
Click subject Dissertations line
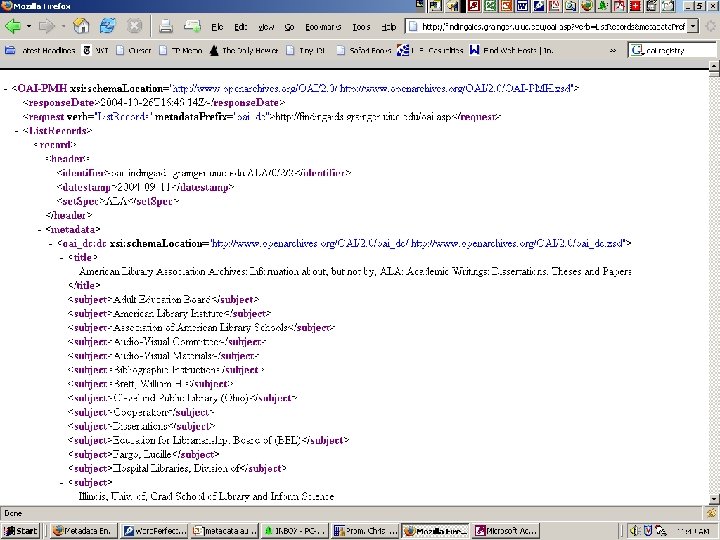(141, 427)
